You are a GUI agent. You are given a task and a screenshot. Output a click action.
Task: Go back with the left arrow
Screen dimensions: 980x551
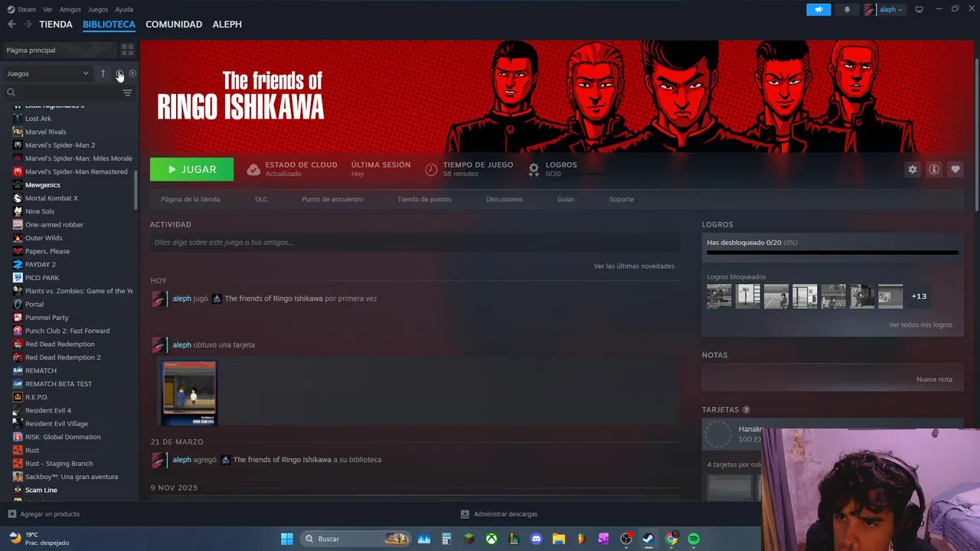tap(11, 24)
